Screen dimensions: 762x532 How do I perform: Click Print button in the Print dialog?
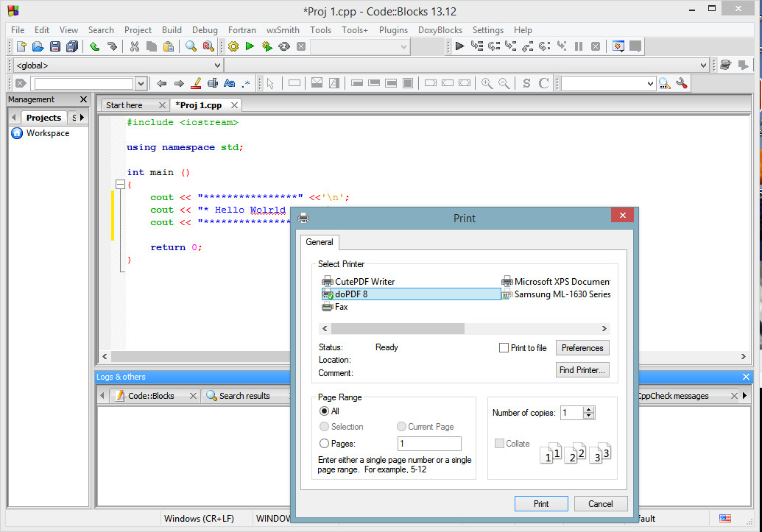click(541, 504)
